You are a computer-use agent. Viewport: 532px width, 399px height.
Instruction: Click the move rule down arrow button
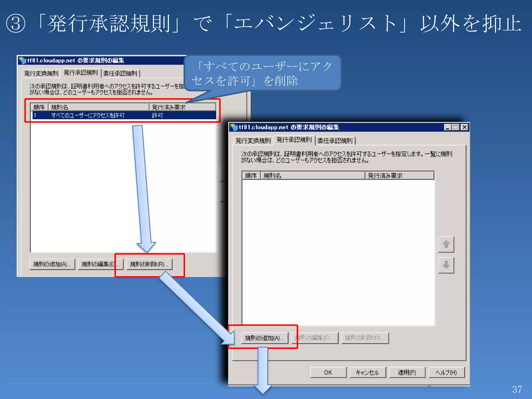pyautogui.click(x=446, y=265)
